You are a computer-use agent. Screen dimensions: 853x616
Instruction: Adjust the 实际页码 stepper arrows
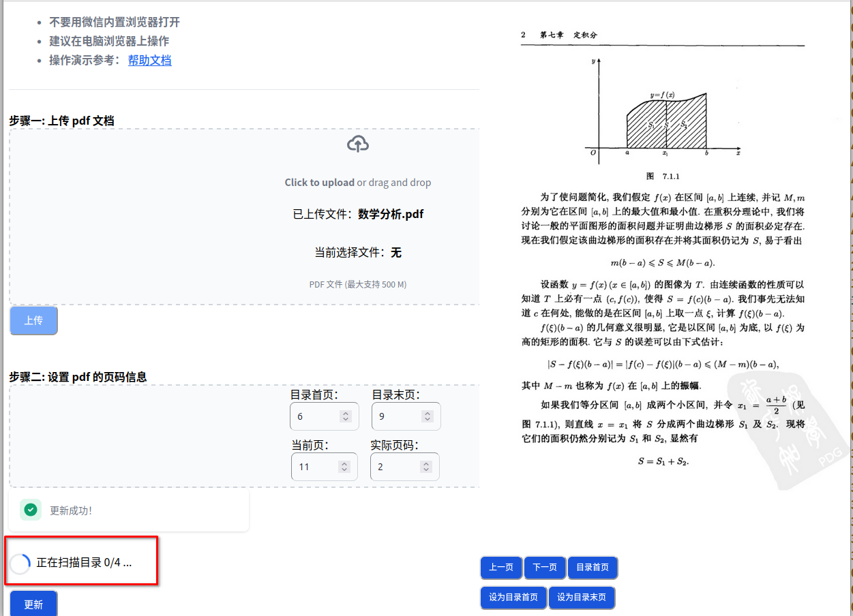[x=426, y=467]
